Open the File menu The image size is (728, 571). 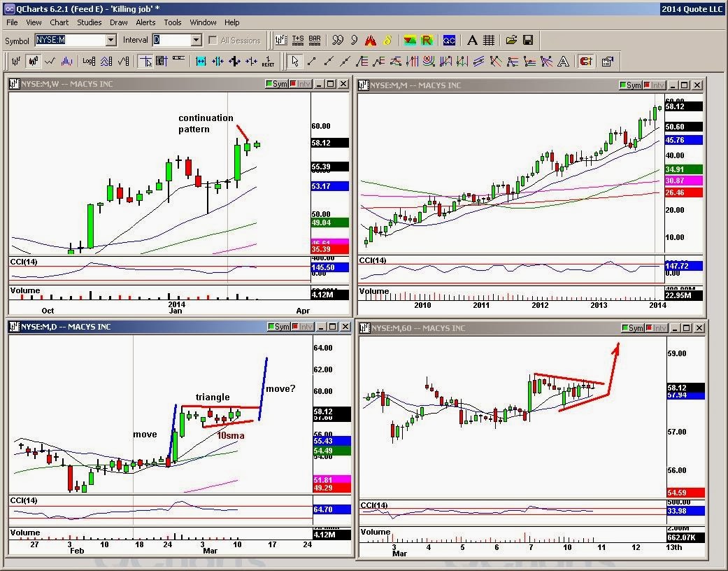tap(12, 22)
